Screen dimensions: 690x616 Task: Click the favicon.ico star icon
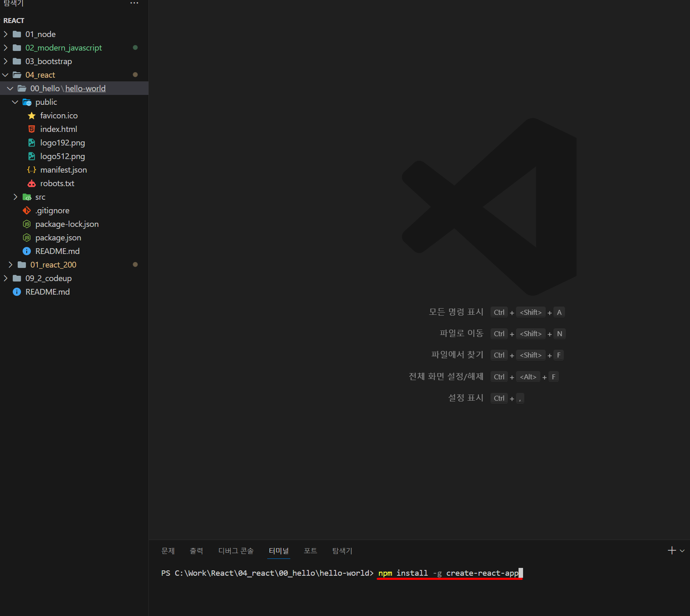tap(32, 115)
